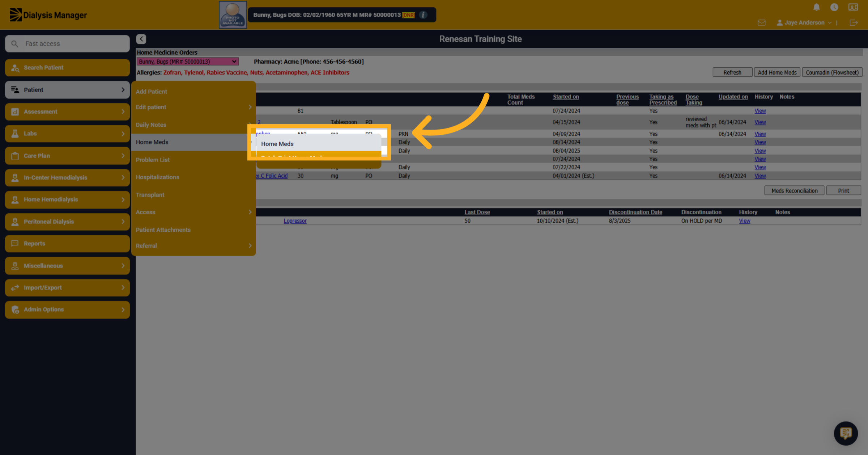Click the Print button
The image size is (868, 455).
(x=843, y=191)
